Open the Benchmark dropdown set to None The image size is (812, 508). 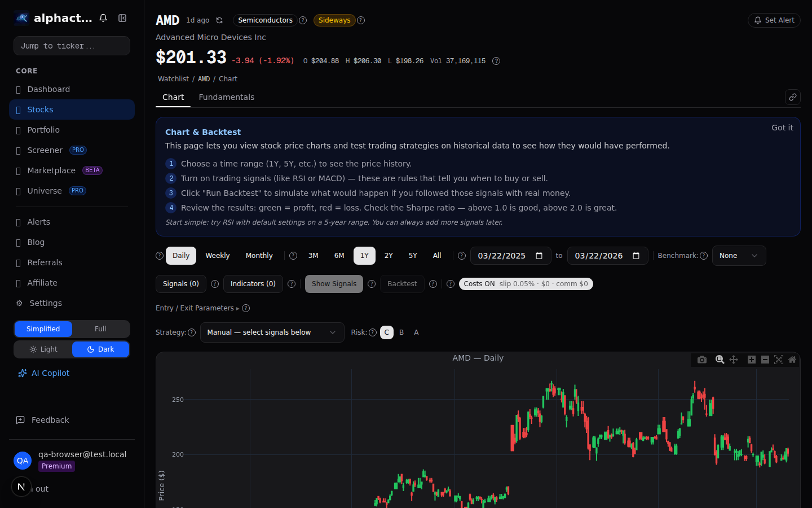click(739, 255)
